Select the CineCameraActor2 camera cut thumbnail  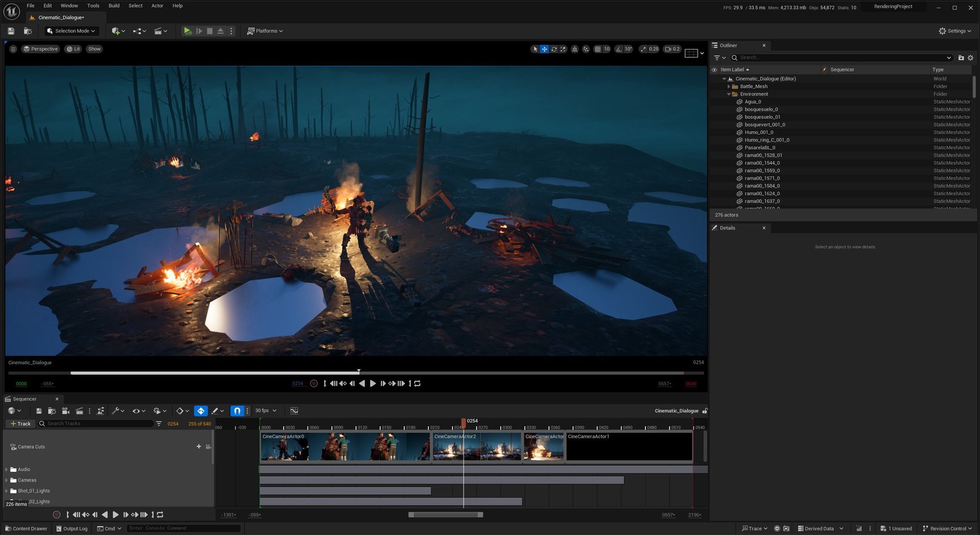tap(477, 446)
